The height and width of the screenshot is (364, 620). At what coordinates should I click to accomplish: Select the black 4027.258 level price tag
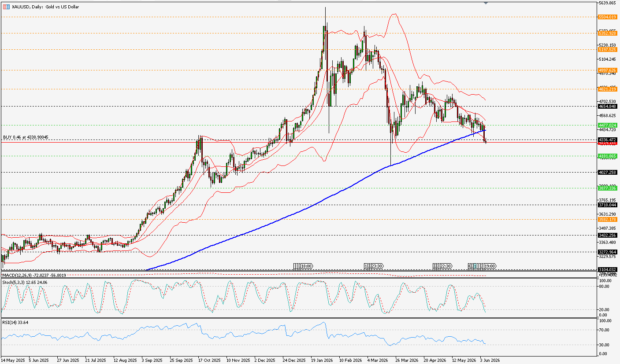(x=609, y=172)
